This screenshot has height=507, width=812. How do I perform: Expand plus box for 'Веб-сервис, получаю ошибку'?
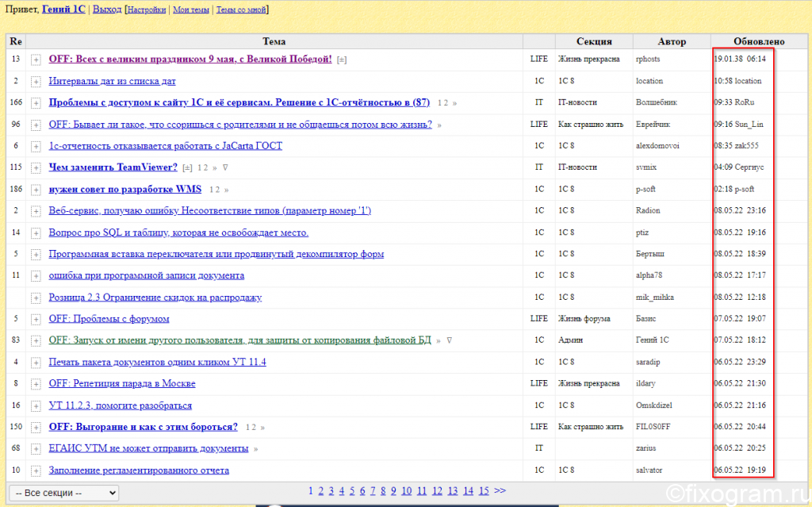pos(36,212)
